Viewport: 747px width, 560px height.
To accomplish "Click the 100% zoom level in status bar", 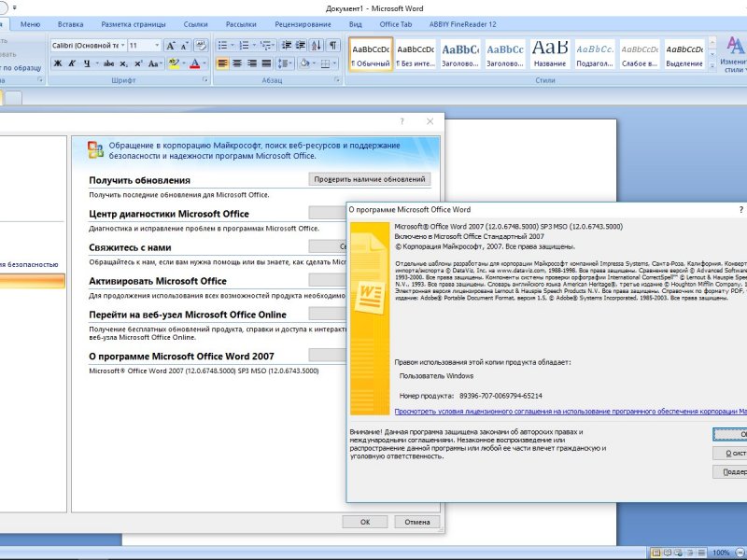I will 720,553.
